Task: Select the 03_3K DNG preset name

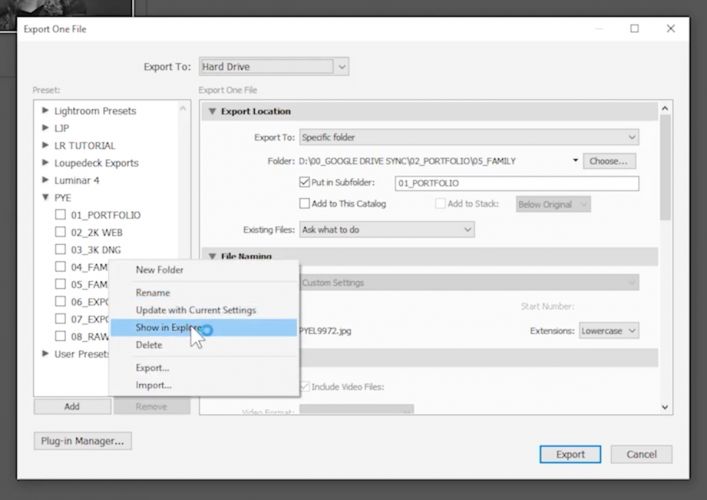Action: point(96,250)
